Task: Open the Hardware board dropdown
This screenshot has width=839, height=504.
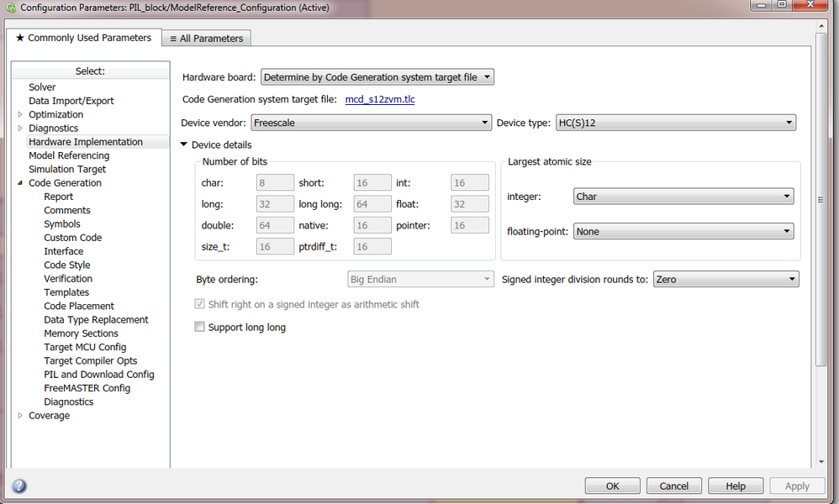Action: pyautogui.click(x=487, y=76)
